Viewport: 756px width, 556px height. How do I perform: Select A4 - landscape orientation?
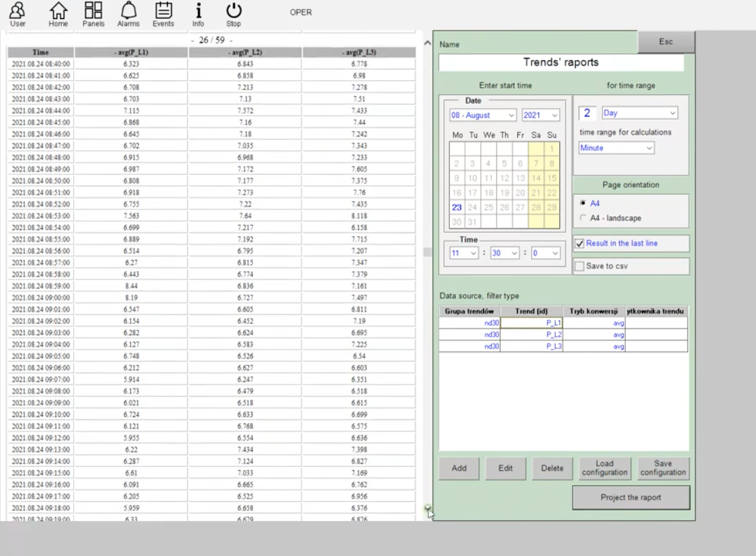click(x=583, y=217)
